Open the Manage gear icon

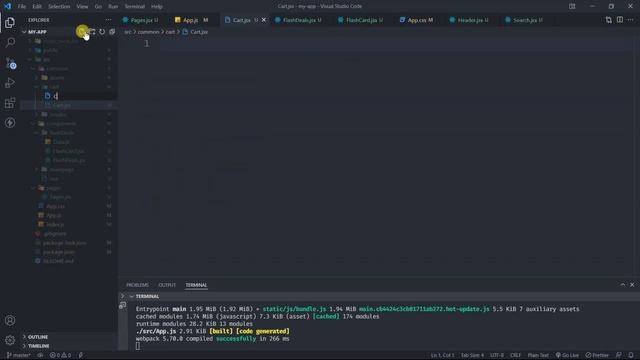(x=10, y=340)
